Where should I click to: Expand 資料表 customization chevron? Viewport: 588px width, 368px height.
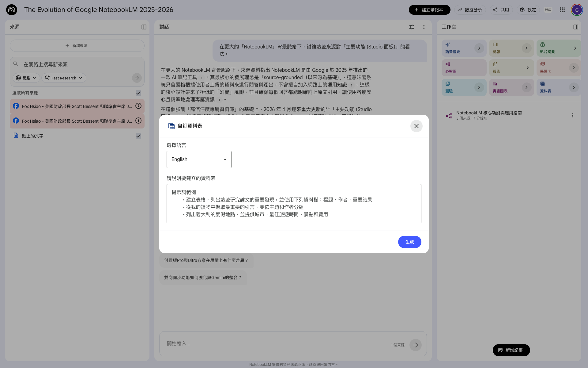coord(574,87)
